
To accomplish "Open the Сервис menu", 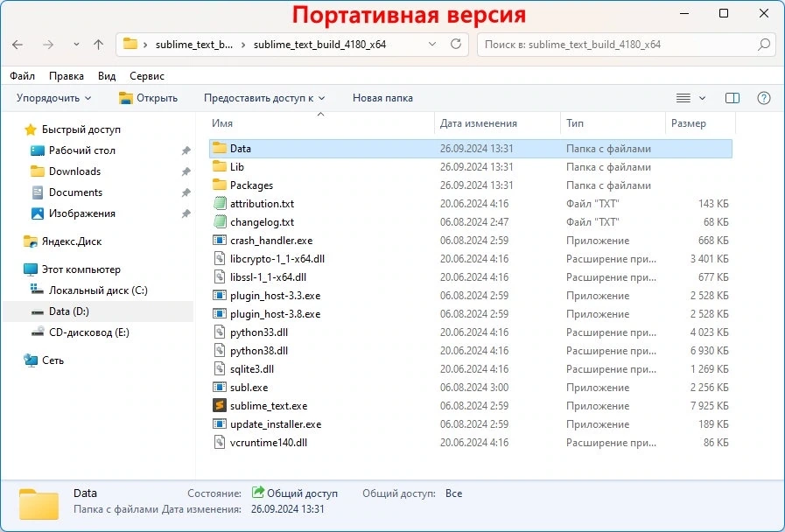I will coord(147,76).
